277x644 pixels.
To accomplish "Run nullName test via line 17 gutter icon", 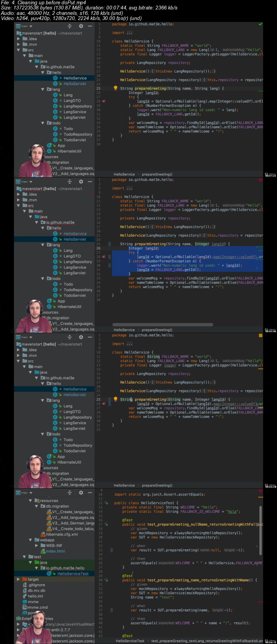I will click(106, 524).
